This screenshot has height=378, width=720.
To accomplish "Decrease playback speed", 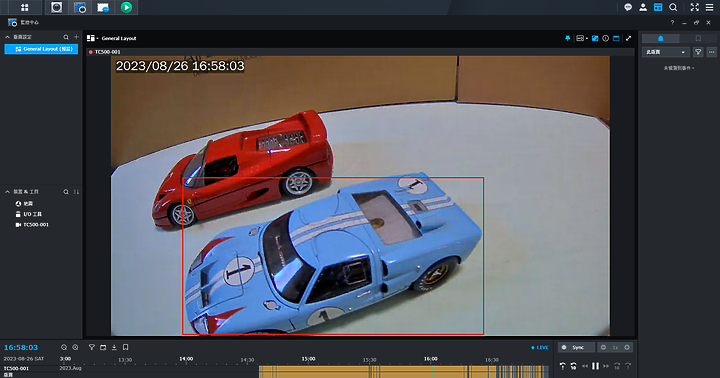I will click(x=603, y=348).
